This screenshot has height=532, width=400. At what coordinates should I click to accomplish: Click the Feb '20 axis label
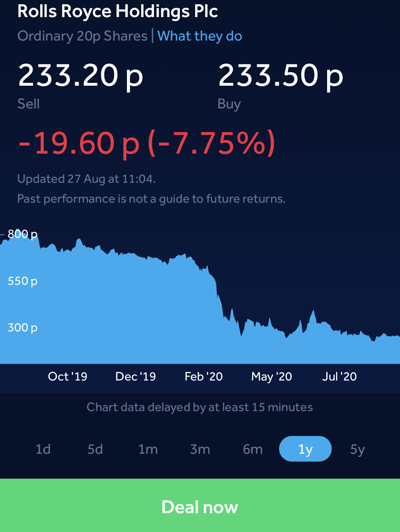click(203, 376)
